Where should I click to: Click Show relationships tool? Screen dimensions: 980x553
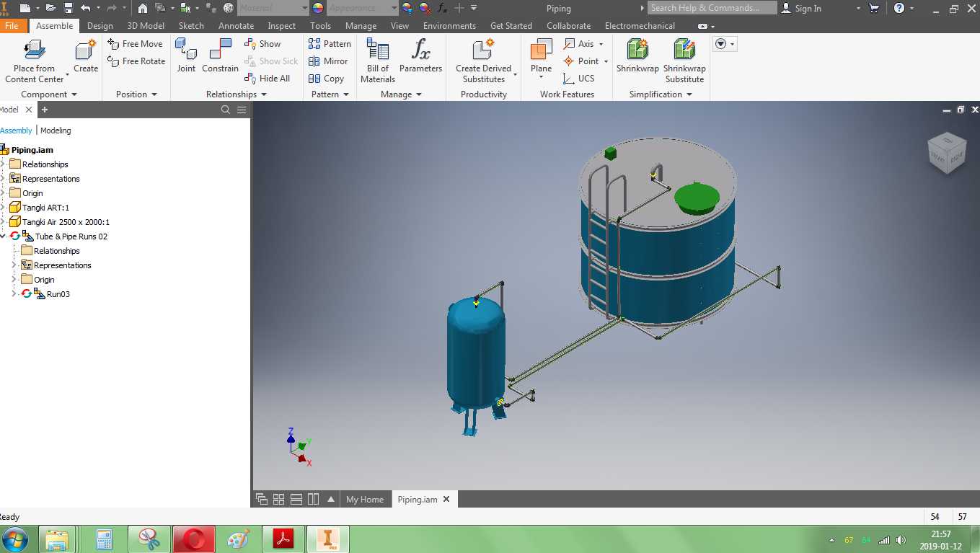[262, 44]
